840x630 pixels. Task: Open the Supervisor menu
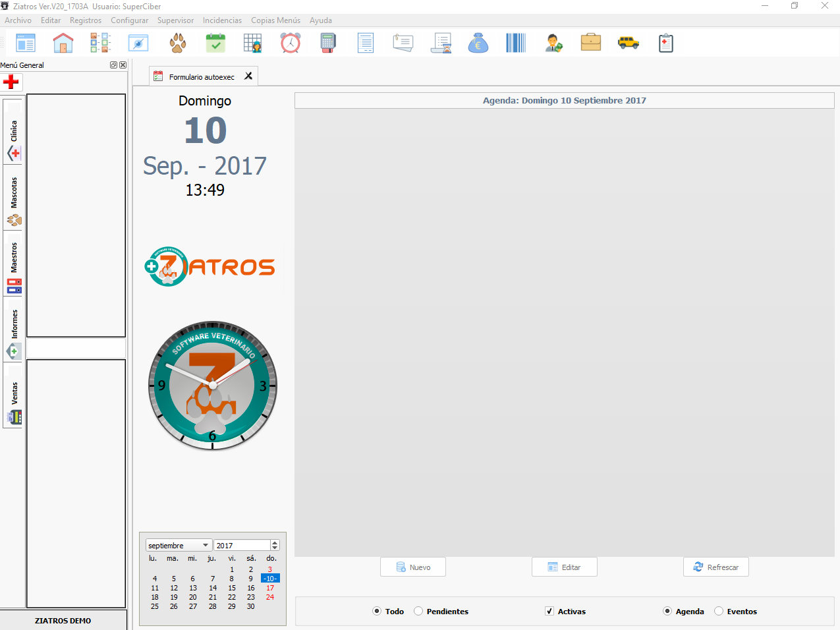[175, 20]
